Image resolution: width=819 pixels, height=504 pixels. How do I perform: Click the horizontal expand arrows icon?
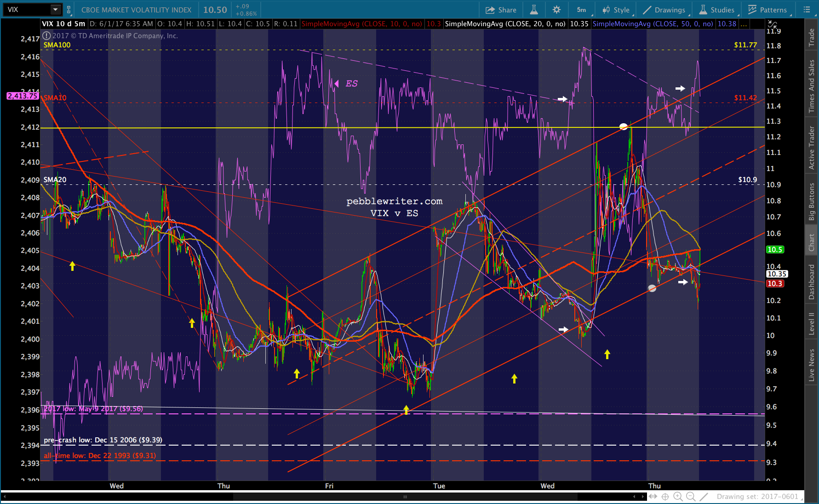click(653, 496)
